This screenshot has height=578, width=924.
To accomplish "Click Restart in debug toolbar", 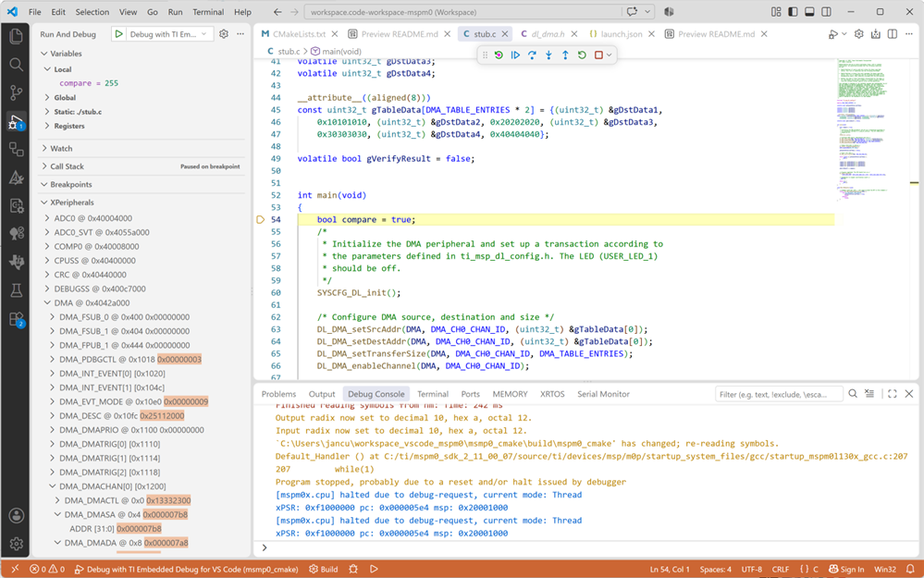I will pyautogui.click(x=582, y=55).
